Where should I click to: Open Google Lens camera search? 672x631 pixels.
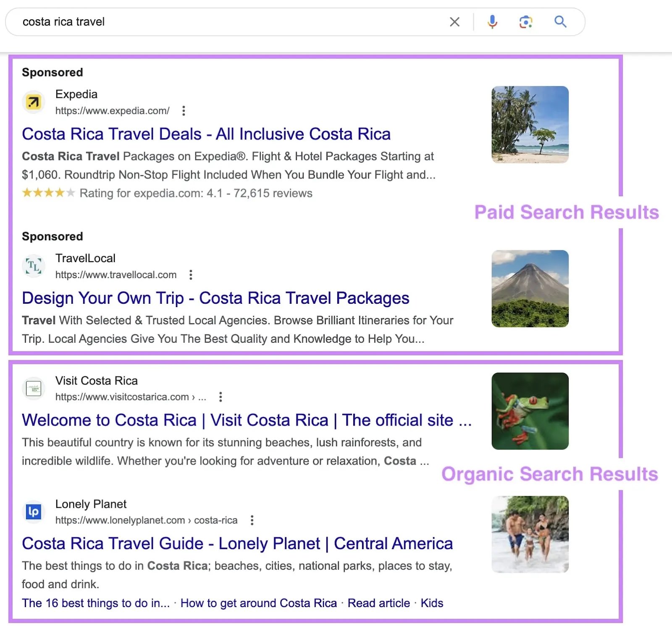525,21
